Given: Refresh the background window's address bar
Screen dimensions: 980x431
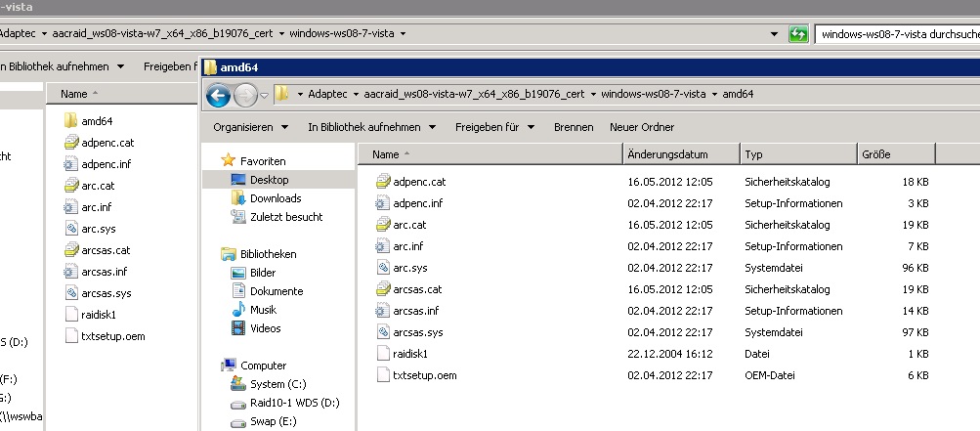Looking at the screenshot, I should 798,34.
